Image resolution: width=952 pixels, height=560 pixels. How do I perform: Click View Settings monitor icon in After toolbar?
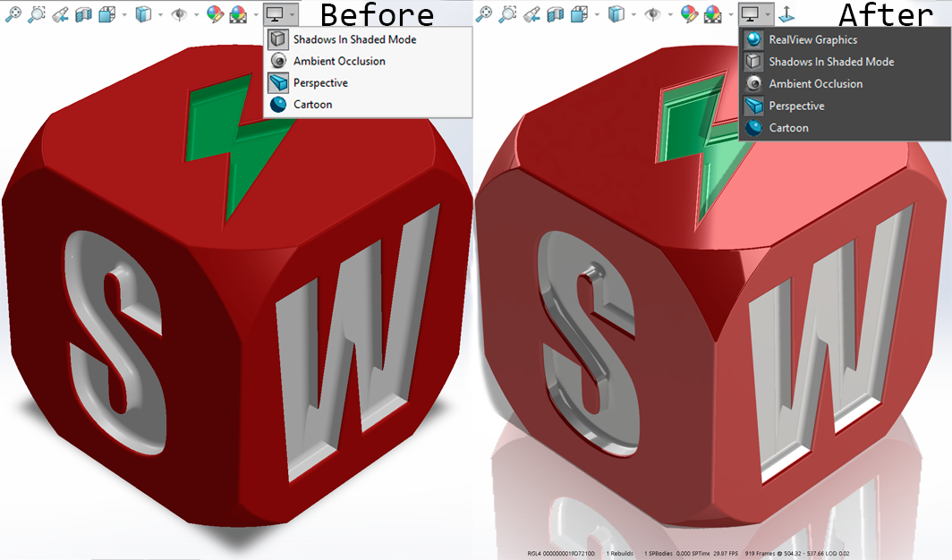point(751,13)
